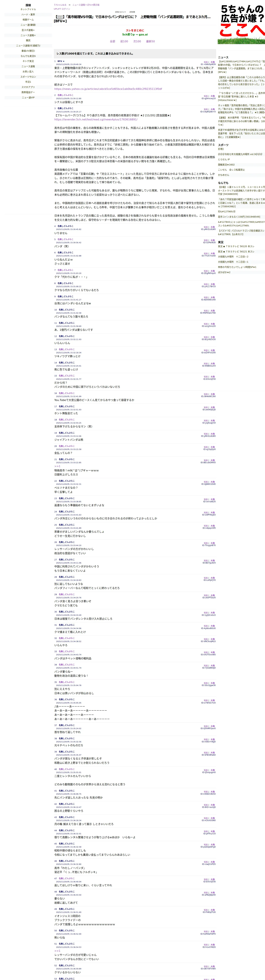Click the UPLIFT ログイン link
This screenshot has height=980, width=265.
click(x=62, y=9)
